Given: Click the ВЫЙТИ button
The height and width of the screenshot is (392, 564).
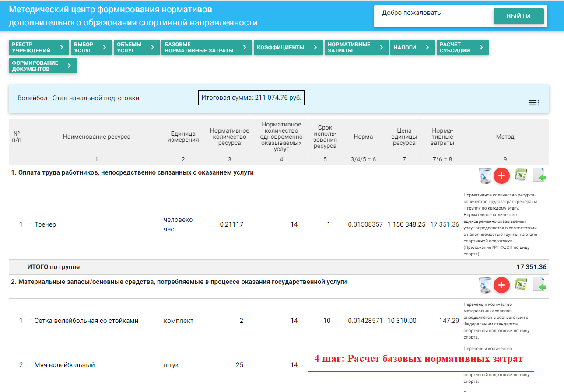Looking at the screenshot, I should coord(518,16).
